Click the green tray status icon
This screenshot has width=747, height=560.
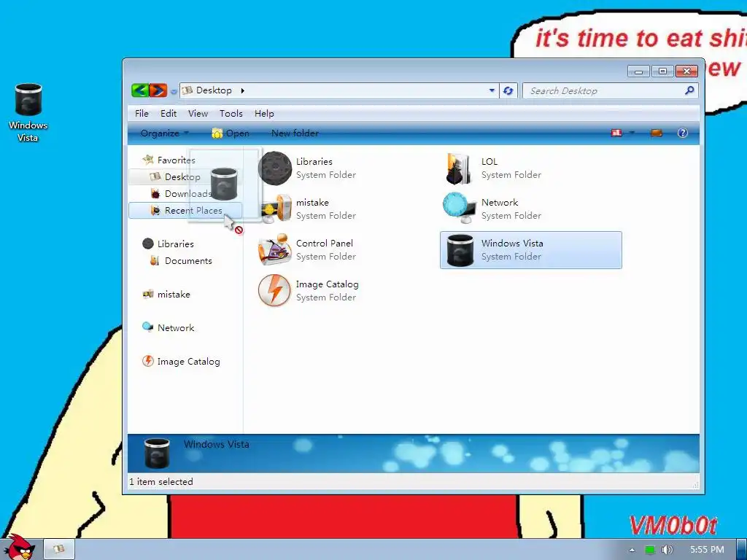point(649,550)
